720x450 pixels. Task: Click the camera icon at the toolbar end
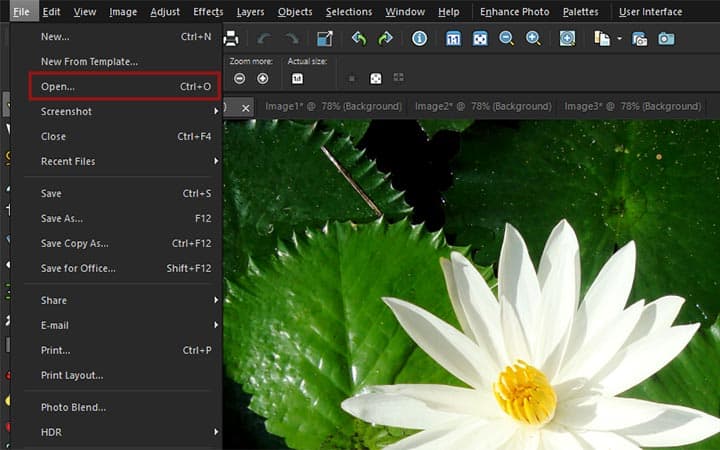click(x=666, y=39)
